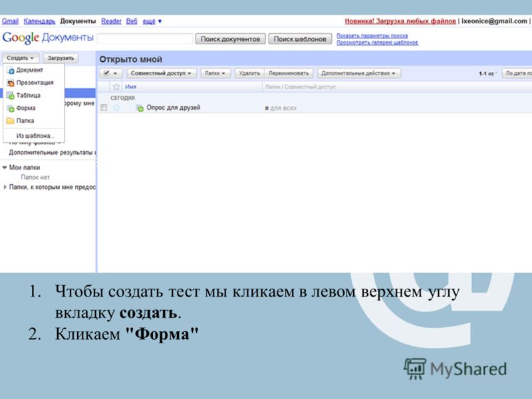
Task: Open the Reader link
Action: click(111, 21)
